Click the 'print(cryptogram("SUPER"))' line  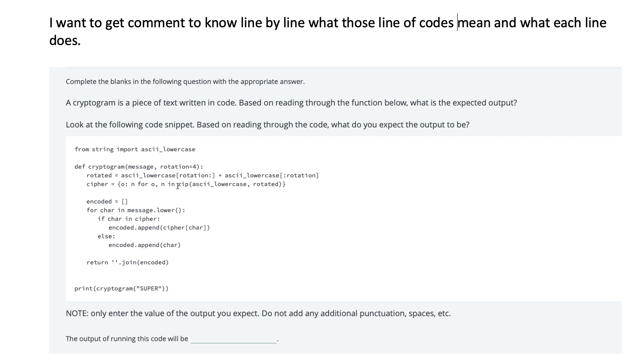pos(122,288)
